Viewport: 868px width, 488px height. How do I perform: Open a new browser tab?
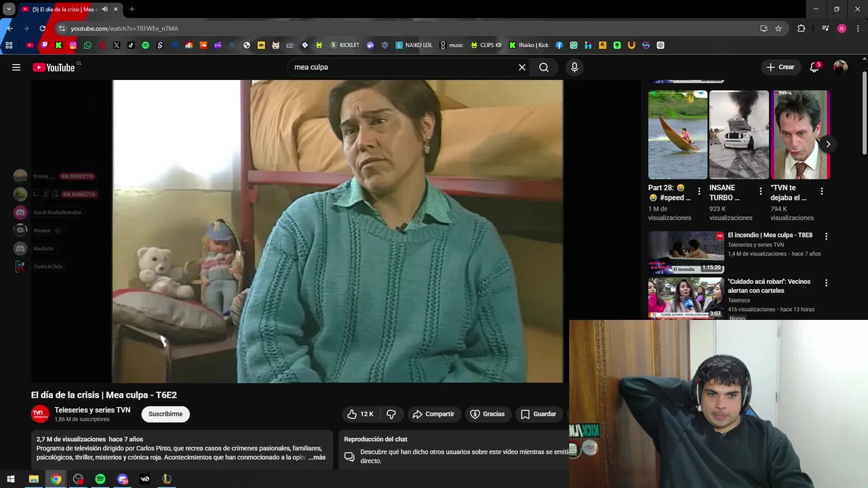pos(132,9)
